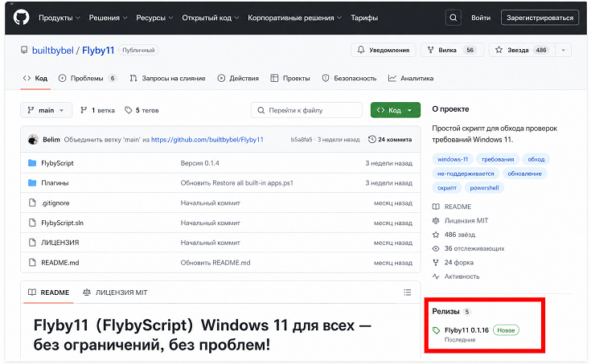Click the обход topic tag
Screen dimensions: 591x364
(x=536, y=159)
